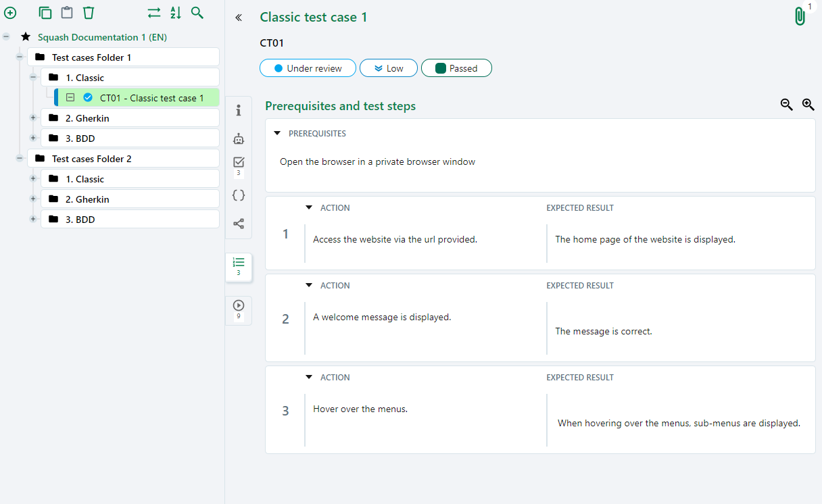Select the Automation robot icon

[239, 138]
